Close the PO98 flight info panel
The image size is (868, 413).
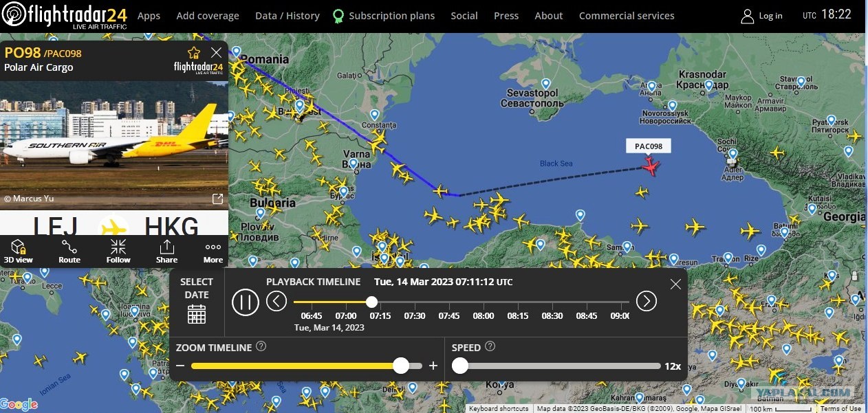click(216, 52)
